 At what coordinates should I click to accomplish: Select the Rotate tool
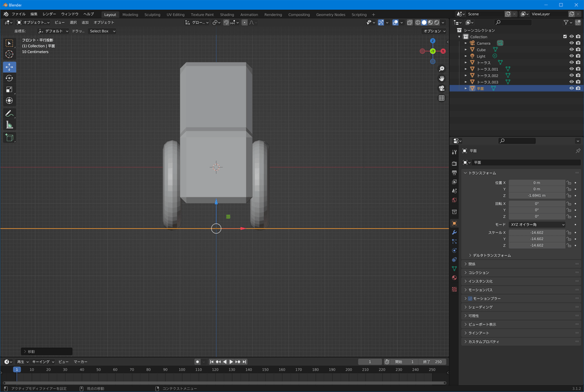point(9,78)
